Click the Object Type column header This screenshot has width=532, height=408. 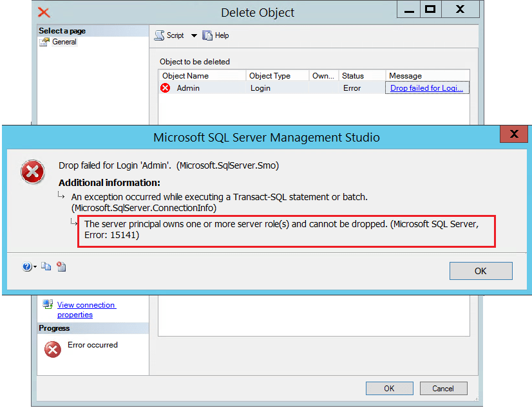(278, 75)
